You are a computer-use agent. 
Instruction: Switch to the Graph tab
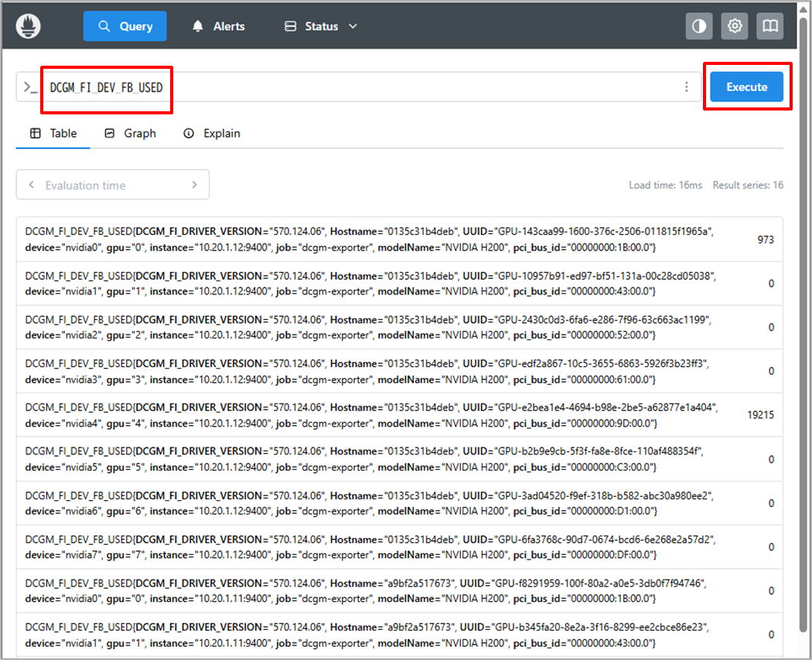point(130,134)
